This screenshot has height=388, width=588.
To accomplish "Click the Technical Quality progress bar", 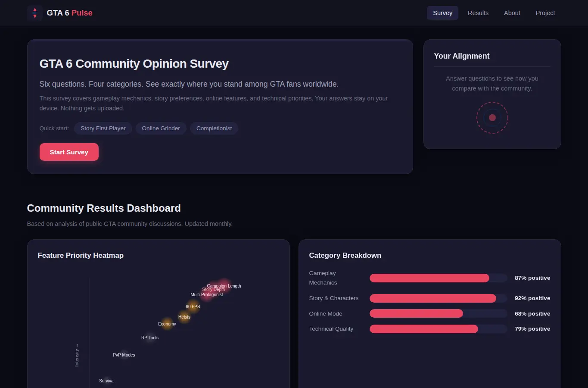I will pyautogui.click(x=439, y=329).
